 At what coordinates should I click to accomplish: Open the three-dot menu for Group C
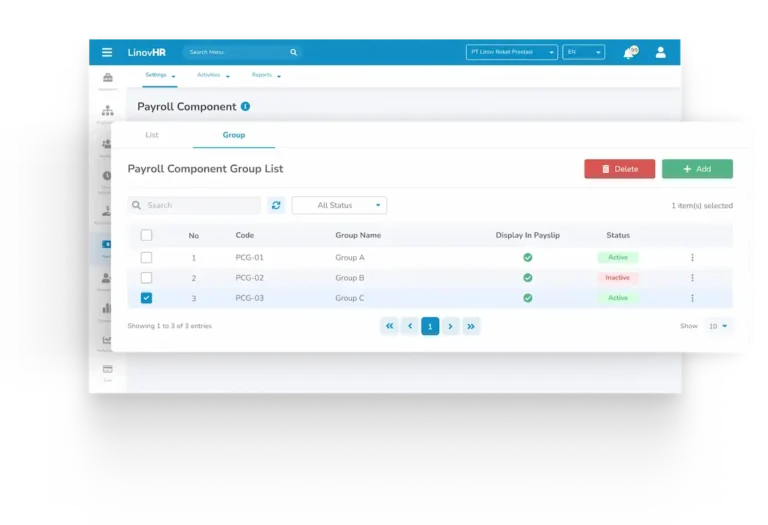pos(692,298)
